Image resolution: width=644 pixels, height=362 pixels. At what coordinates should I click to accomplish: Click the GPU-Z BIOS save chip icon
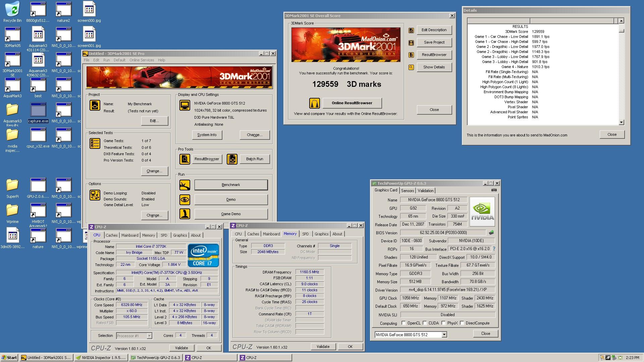(491, 233)
